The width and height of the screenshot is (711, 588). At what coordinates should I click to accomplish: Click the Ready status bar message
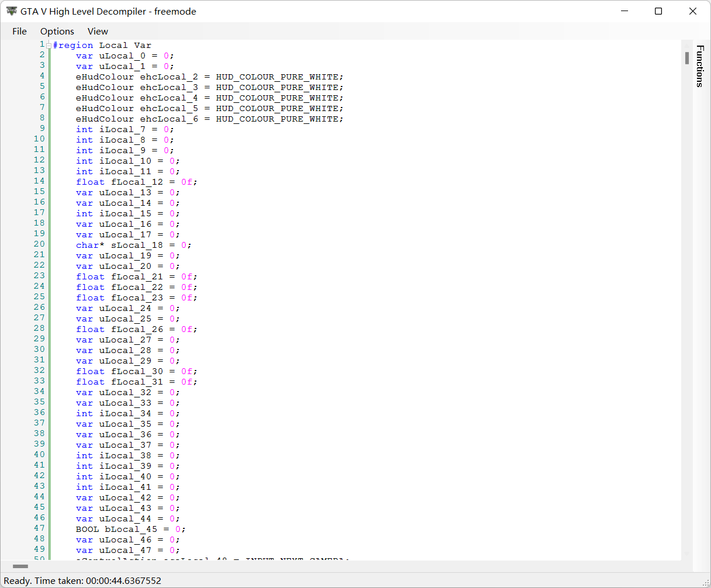(x=82, y=581)
